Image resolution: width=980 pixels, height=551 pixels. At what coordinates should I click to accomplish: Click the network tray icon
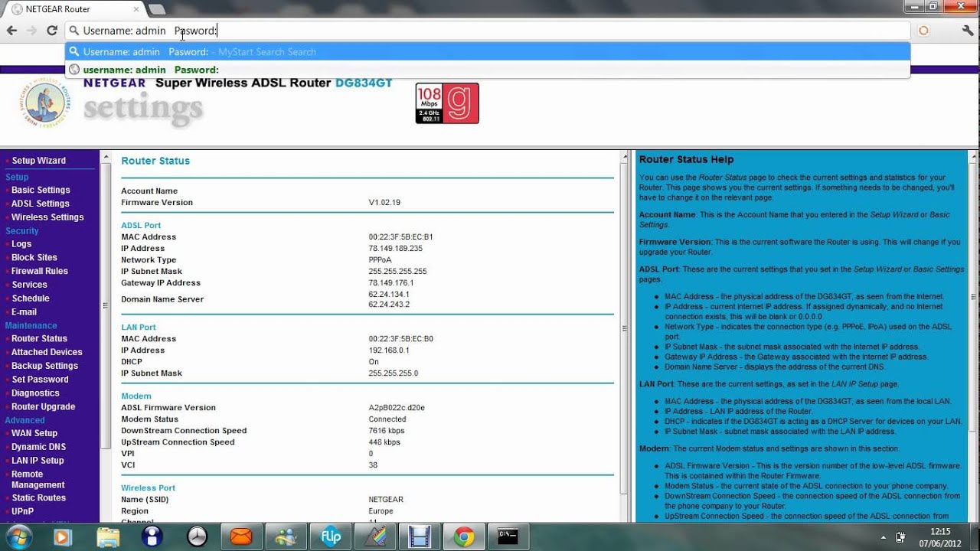[x=901, y=537]
